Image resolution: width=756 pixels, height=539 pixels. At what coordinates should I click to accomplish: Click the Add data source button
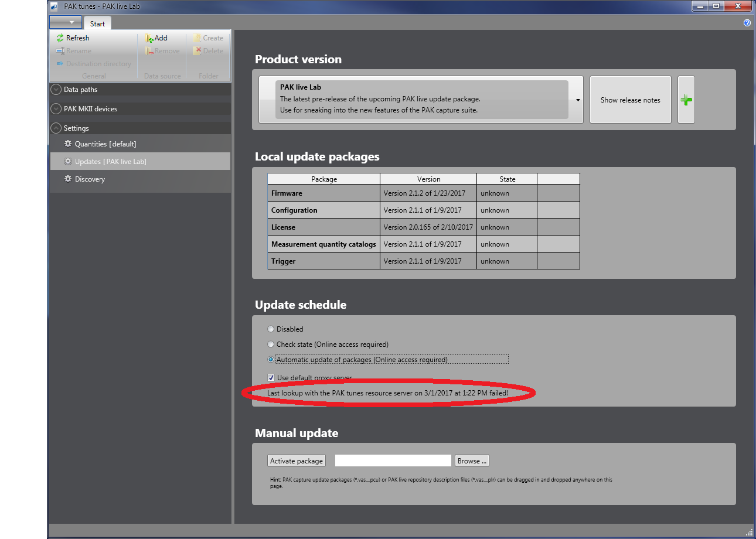click(x=156, y=38)
